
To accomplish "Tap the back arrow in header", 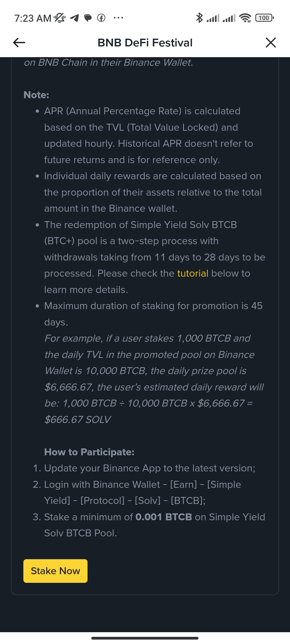I will tap(19, 42).
